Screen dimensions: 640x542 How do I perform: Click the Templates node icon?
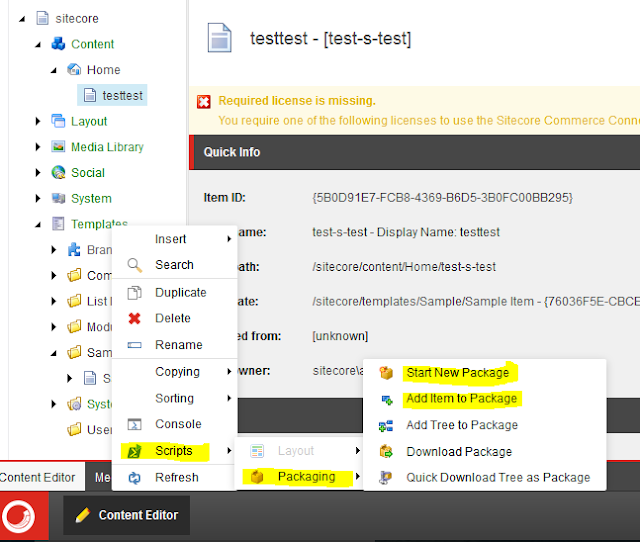point(58,224)
